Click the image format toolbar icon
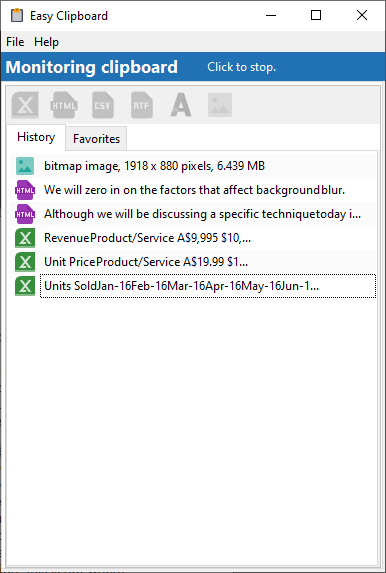The width and height of the screenshot is (386, 573). (x=220, y=105)
